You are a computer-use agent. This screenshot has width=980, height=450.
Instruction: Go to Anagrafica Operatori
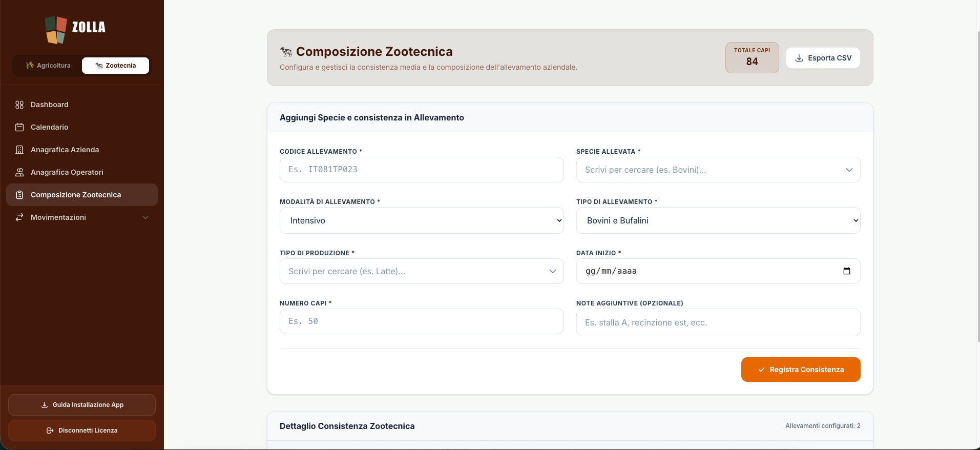tap(82, 172)
